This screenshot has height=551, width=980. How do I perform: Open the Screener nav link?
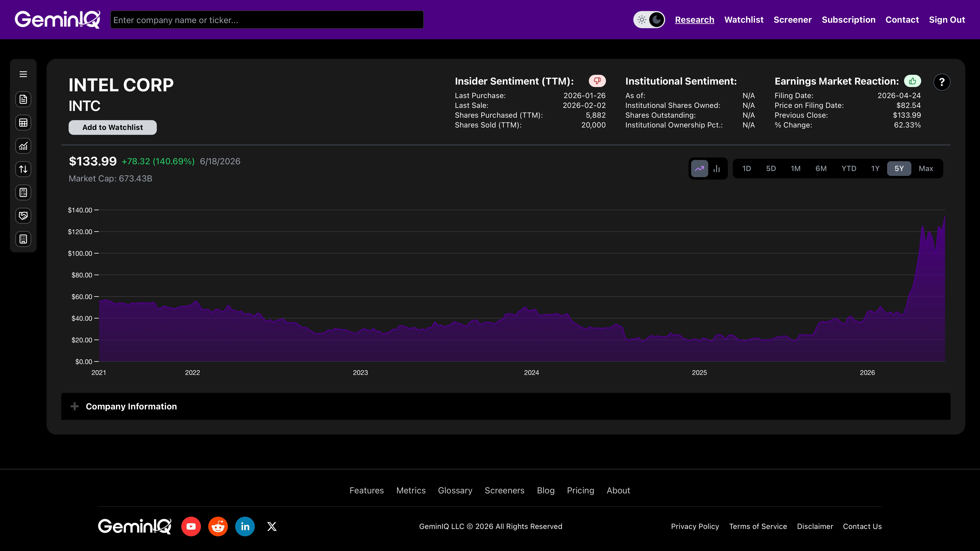(x=792, y=20)
